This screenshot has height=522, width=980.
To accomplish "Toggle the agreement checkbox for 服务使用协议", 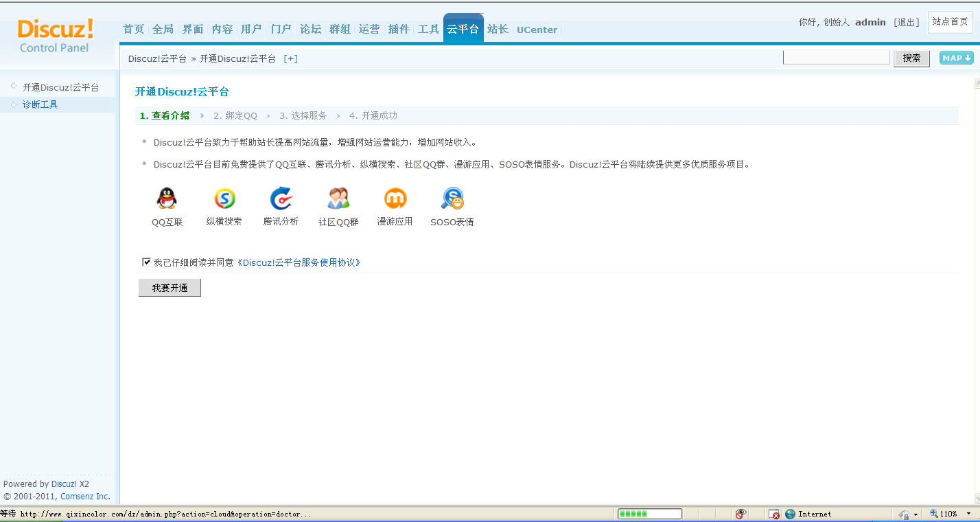I will click(146, 262).
